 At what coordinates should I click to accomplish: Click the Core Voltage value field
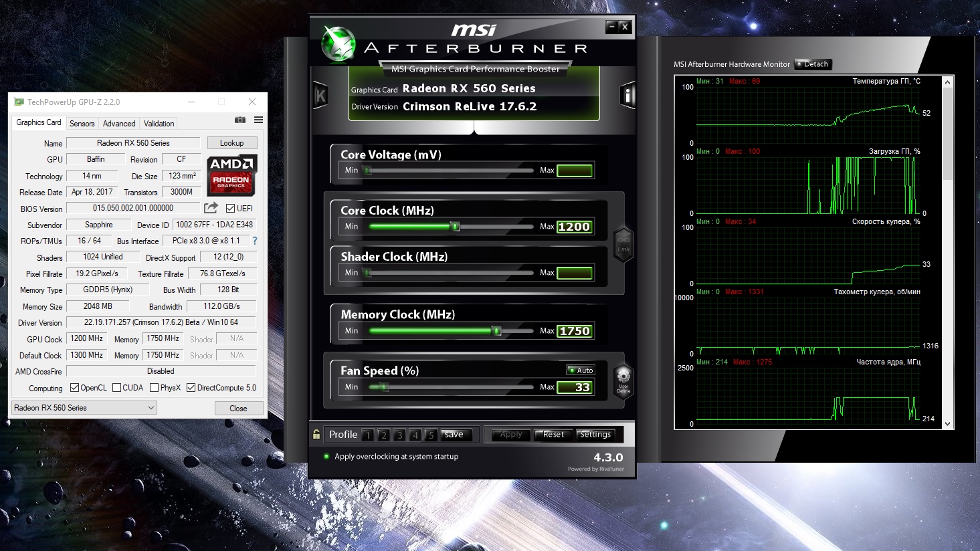(575, 171)
